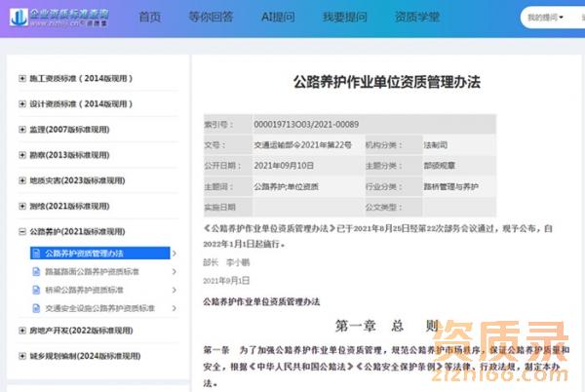Expand 监理(2007版标准现用) node
This screenshot has height=392, width=585.
tap(22, 130)
